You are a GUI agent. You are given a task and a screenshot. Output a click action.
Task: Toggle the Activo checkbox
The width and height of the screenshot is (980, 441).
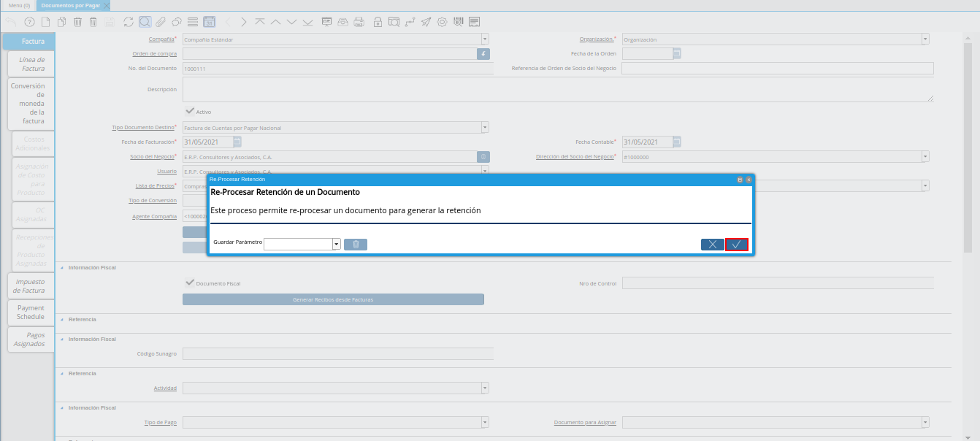coord(190,111)
